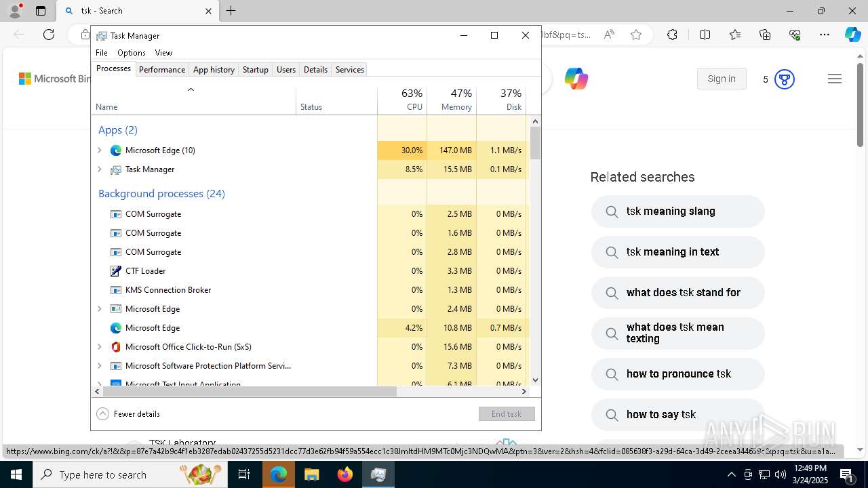Launch Firefox from taskbar
Image resolution: width=868 pixels, height=488 pixels.
(345, 474)
